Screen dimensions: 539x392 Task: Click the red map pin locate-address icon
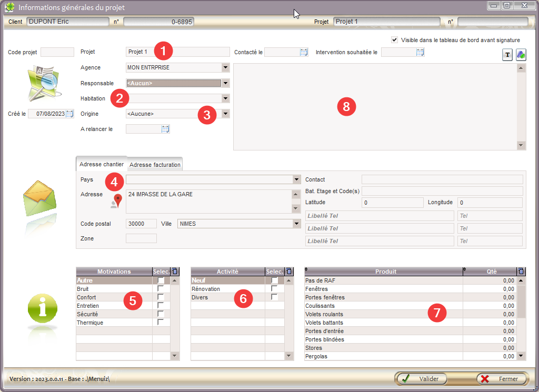[117, 202]
